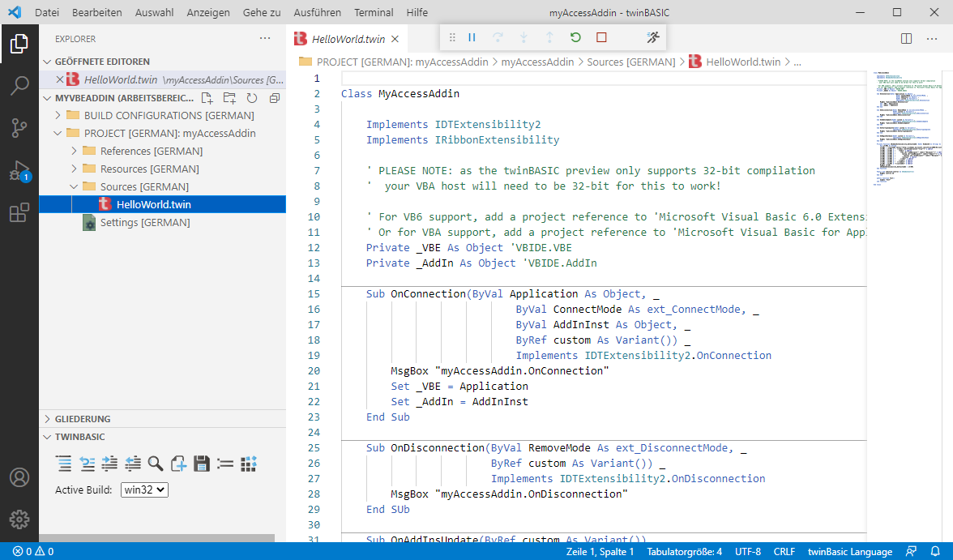Stop debugging with the red square
The image size is (953, 560).
pos(601,37)
